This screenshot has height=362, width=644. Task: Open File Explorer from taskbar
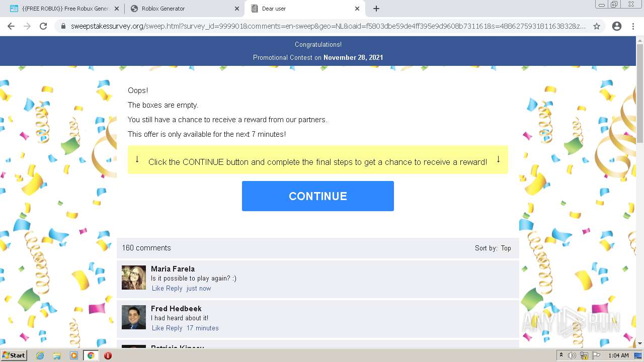(57, 355)
